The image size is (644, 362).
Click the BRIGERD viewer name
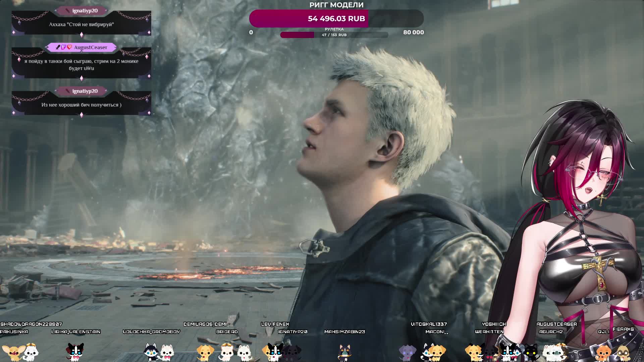pos(227,332)
